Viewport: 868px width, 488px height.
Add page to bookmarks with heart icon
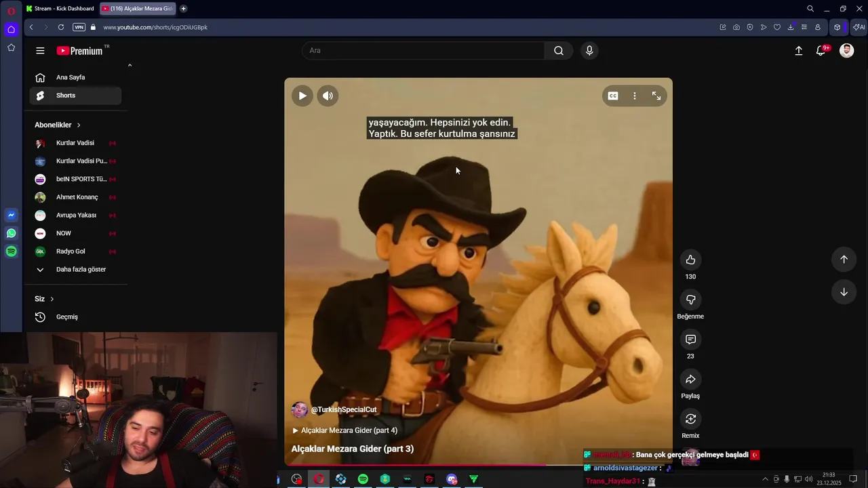pyautogui.click(x=777, y=27)
